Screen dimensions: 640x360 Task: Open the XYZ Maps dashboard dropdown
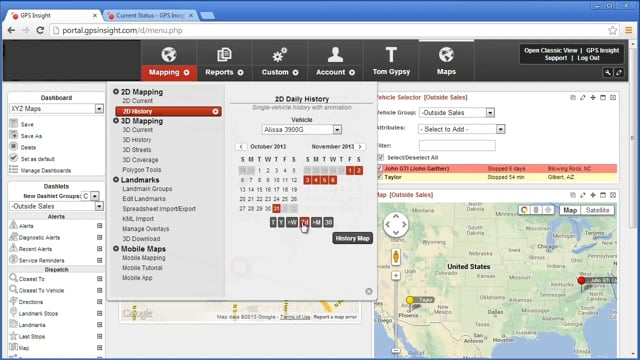[x=56, y=109]
